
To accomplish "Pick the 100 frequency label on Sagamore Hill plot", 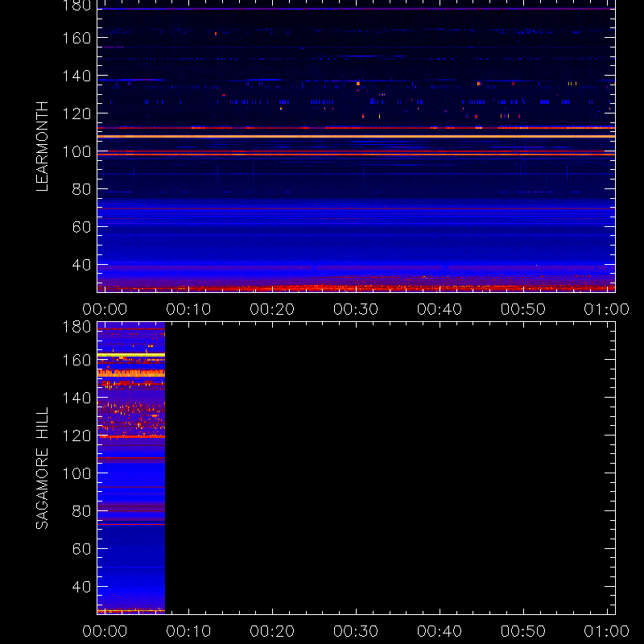I will click(x=76, y=473).
